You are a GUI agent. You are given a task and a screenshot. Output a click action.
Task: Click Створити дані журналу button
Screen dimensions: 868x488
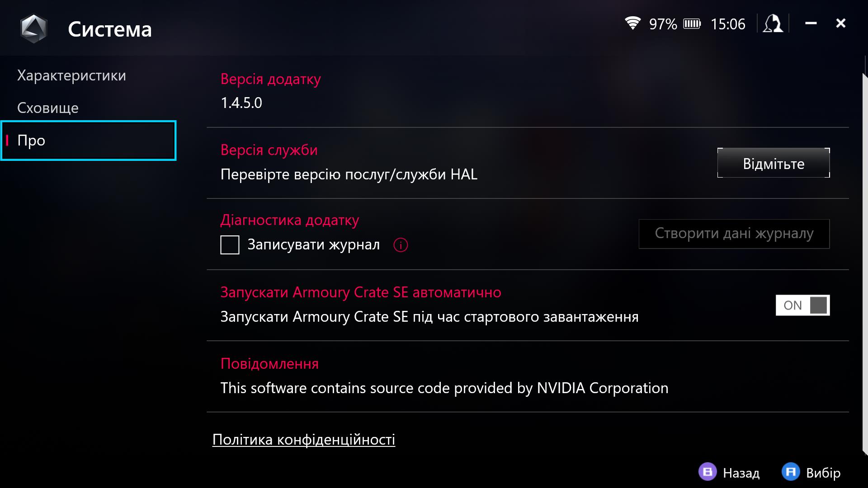(734, 234)
